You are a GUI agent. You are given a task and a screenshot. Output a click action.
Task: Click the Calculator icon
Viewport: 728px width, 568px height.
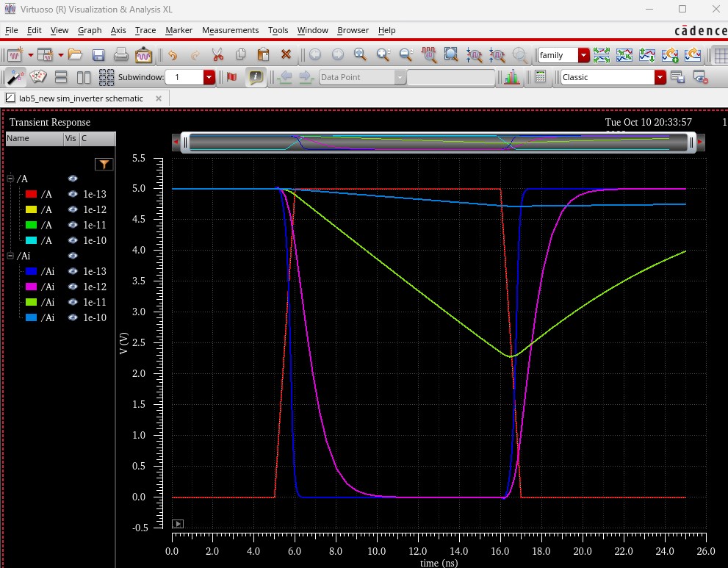pos(540,76)
